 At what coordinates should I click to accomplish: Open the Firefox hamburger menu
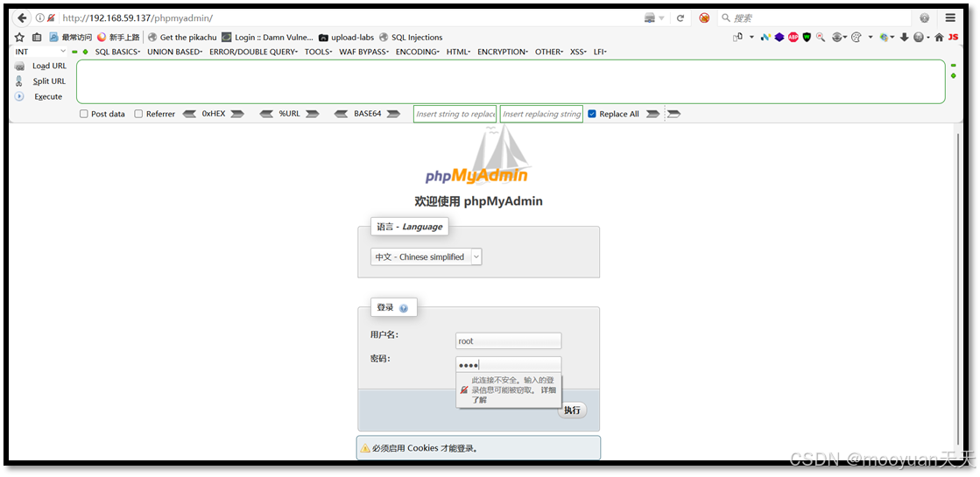point(950,18)
